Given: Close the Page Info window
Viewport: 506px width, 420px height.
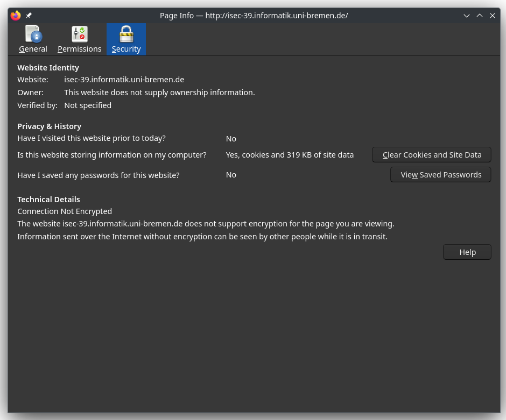Looking at the screenshot, I should click(493, 16).
